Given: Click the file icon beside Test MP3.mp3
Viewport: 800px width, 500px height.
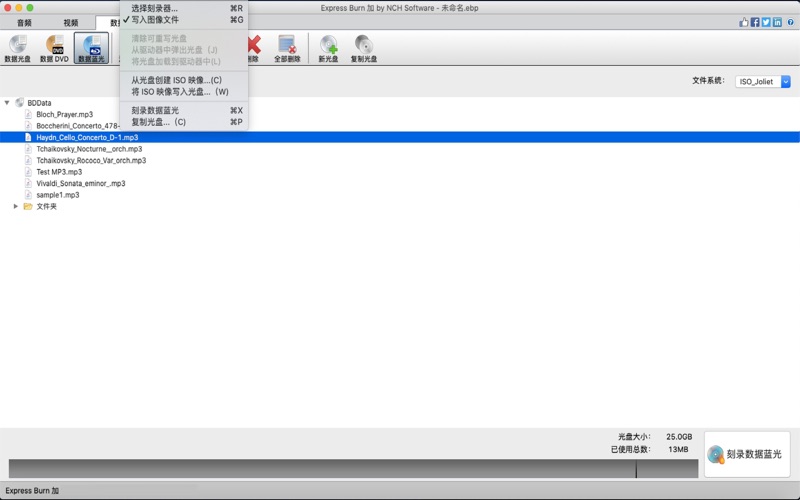Looking at the screenshot, I should pyautogui.click(x=29, y=172).
